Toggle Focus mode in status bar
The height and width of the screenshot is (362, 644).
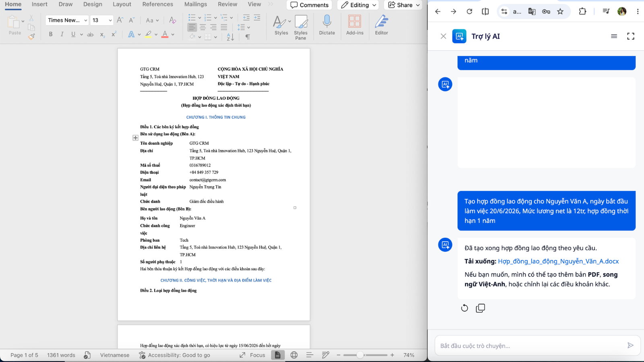(252, 355)
